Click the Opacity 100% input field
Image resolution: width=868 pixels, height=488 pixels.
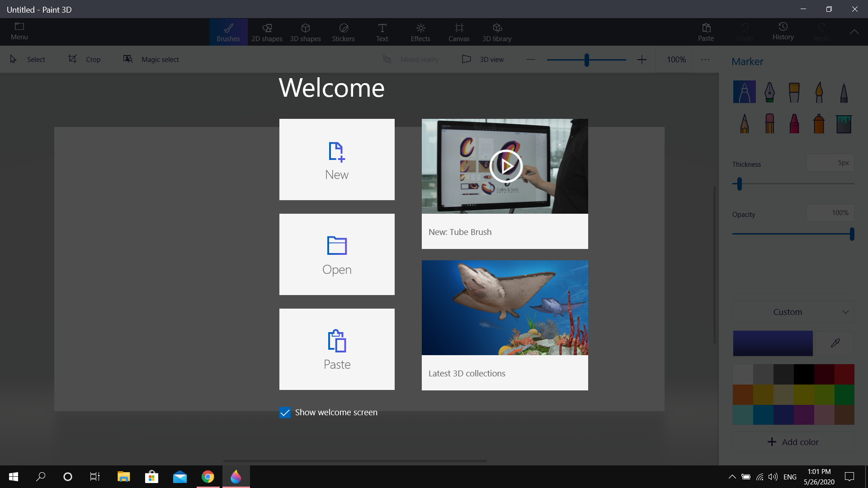(830, 213)
